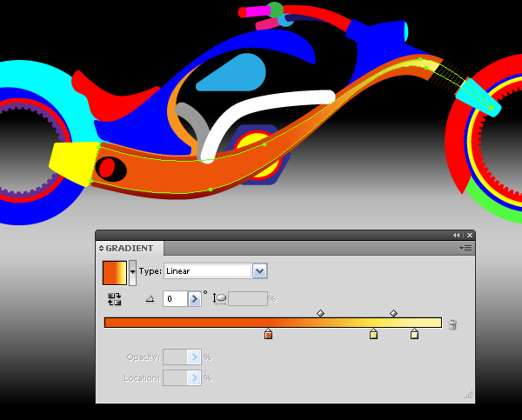Click the gradient fill preview swatch
522x420 pixels.
(x=115, y=273)
